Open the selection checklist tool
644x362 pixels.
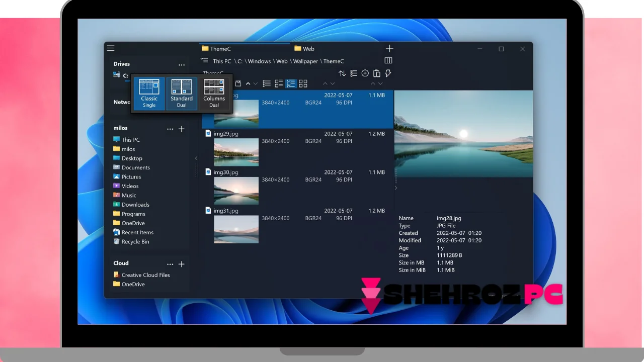coord(354,73)
